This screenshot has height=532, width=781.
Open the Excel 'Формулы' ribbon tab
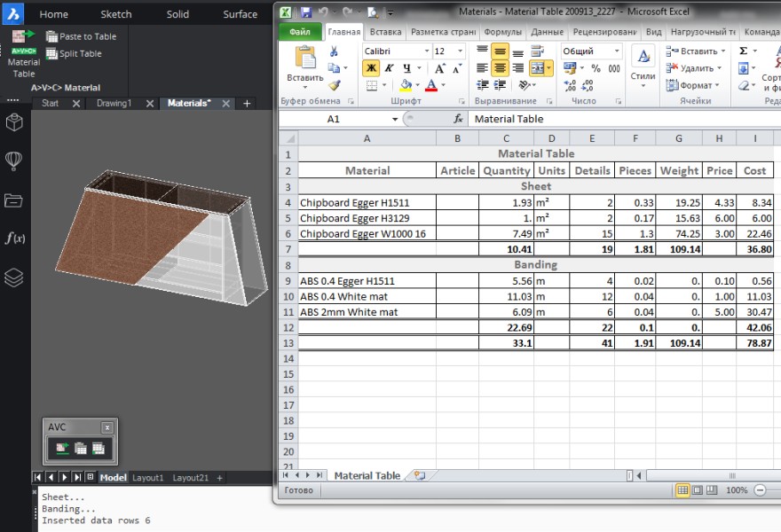[502, 32]
